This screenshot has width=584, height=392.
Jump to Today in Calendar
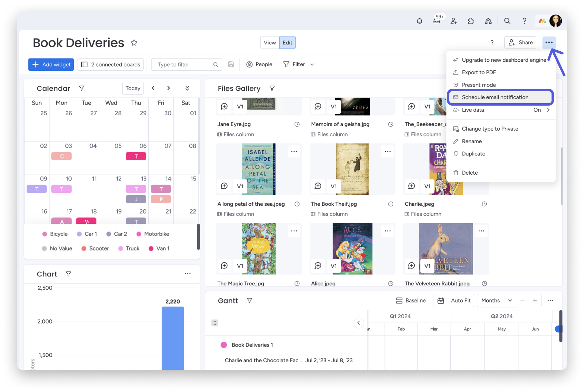click(x=133, y=88)
